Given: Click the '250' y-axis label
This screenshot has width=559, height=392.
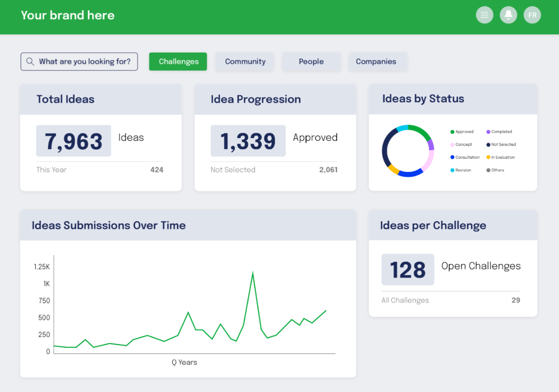Looking at the screenshot, I should pyautogui.click(x=44, y=335).
